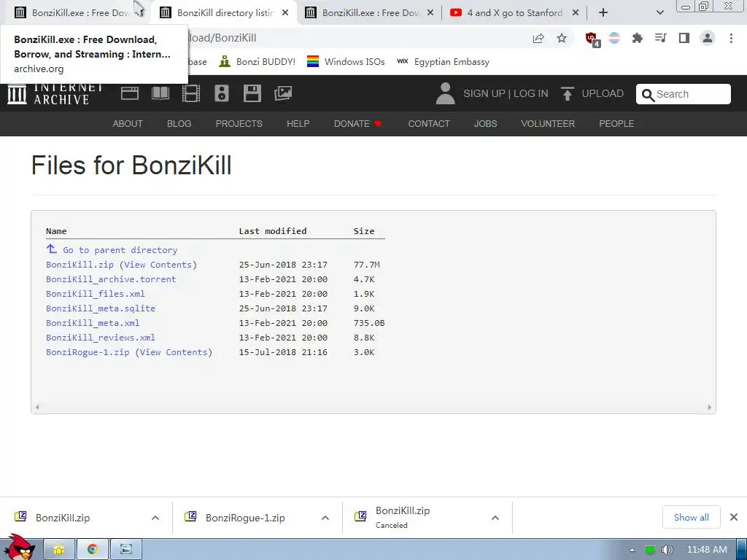Click the Chrome icon on the taskbar

(x=93, y=549)
